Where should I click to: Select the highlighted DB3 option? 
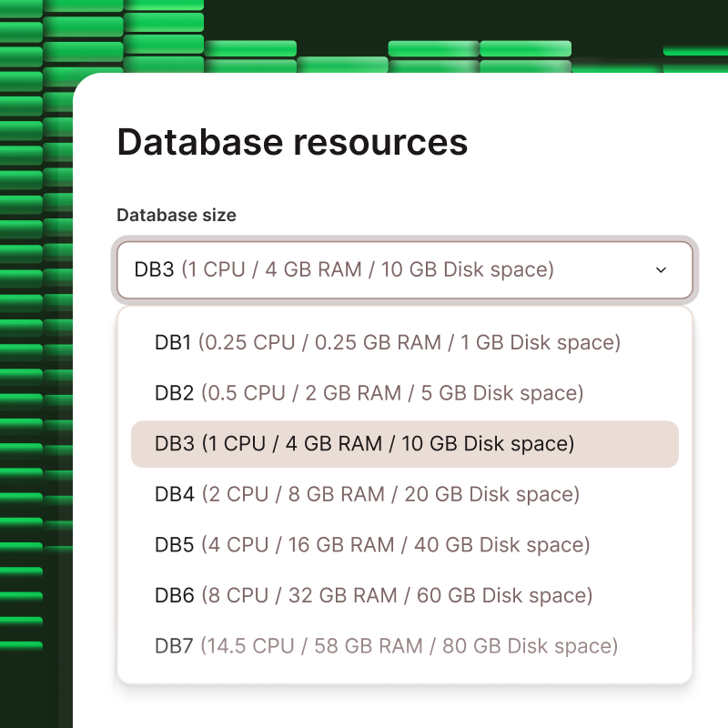pos(362,444)
